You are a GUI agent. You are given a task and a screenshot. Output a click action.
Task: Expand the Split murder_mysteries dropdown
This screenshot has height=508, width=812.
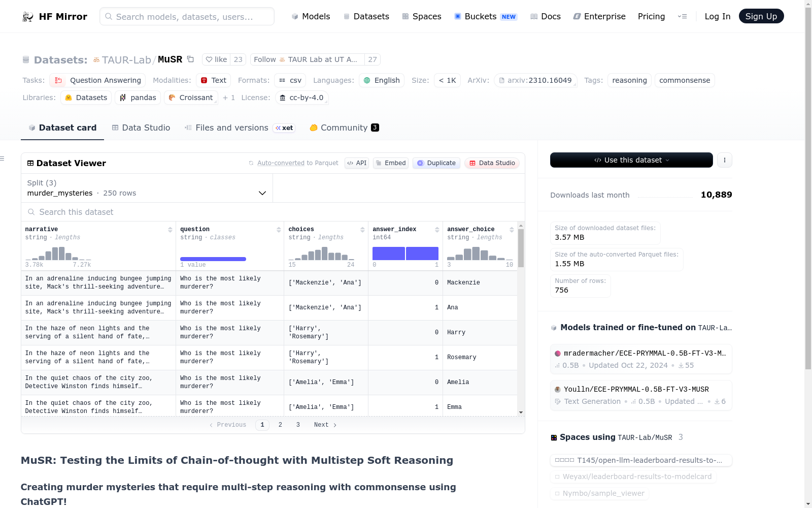147,188
